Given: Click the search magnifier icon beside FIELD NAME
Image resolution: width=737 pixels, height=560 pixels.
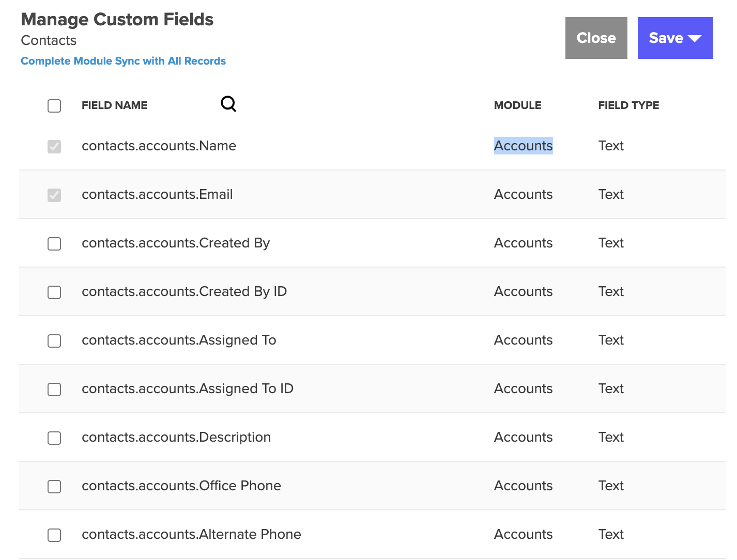Looking at the screenshot, I should click(x=228, y=104).
